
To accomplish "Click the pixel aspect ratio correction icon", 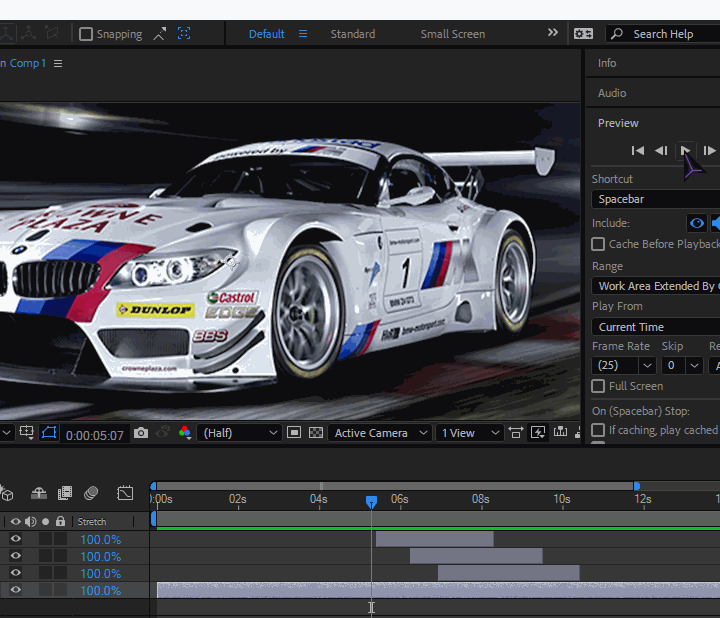I will click(516, 433).
